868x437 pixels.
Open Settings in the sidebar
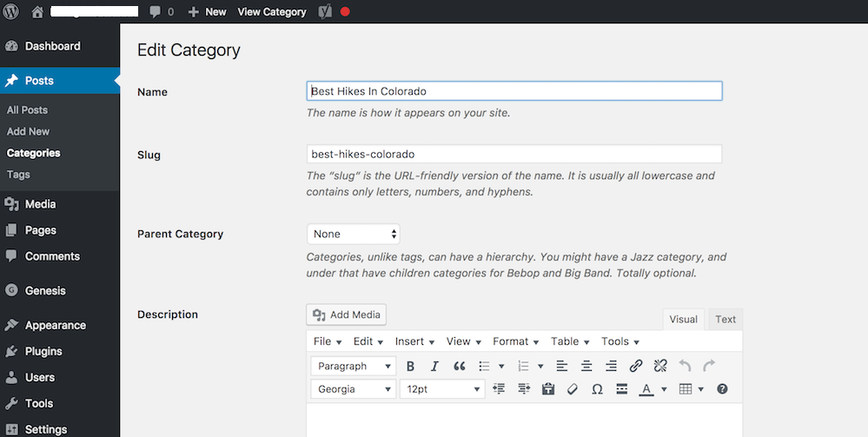tap(60, 429)
